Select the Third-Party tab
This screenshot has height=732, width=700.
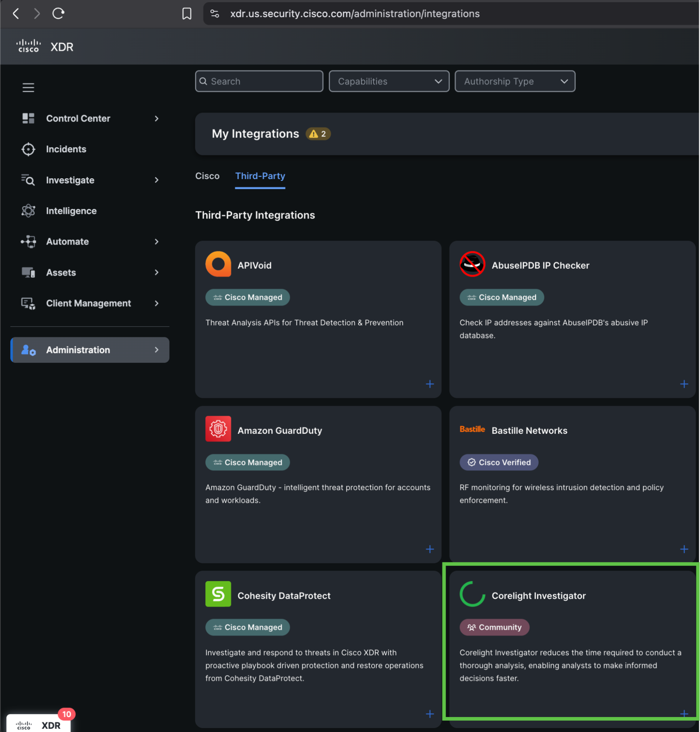coord(260,176)
